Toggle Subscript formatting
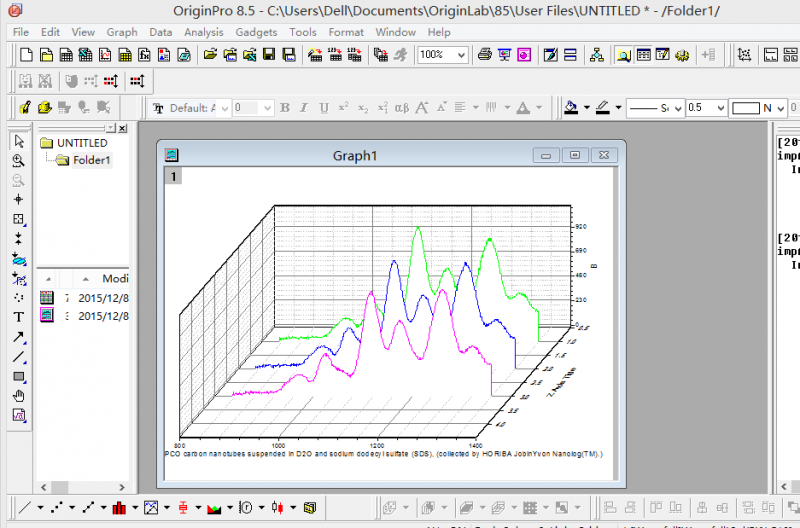 click(x=363, y=108)
